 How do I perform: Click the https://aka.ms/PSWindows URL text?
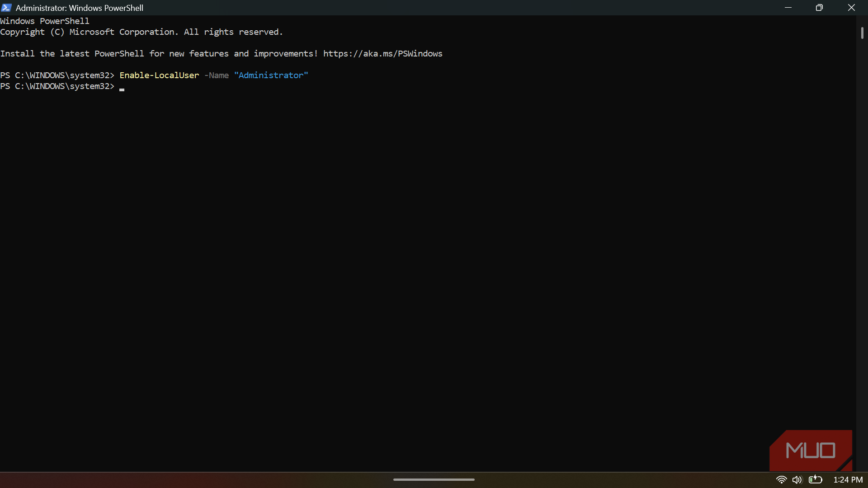(x=383, y=54)
